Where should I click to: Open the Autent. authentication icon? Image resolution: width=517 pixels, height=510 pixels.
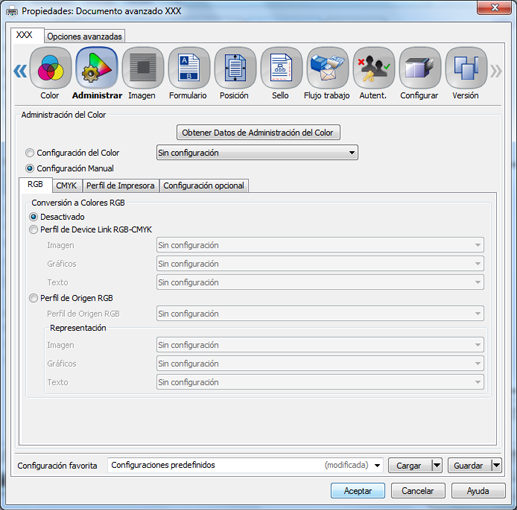pos(374,68)
